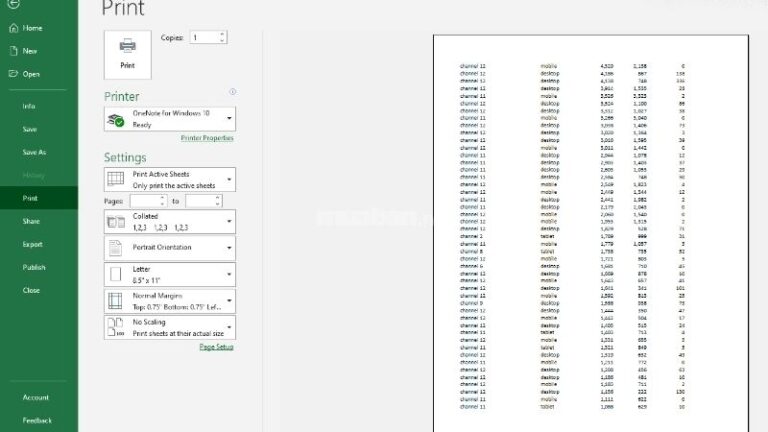Expand the Letter paper size dropdown
The image size is (768, 432).
tap(169, 274)
